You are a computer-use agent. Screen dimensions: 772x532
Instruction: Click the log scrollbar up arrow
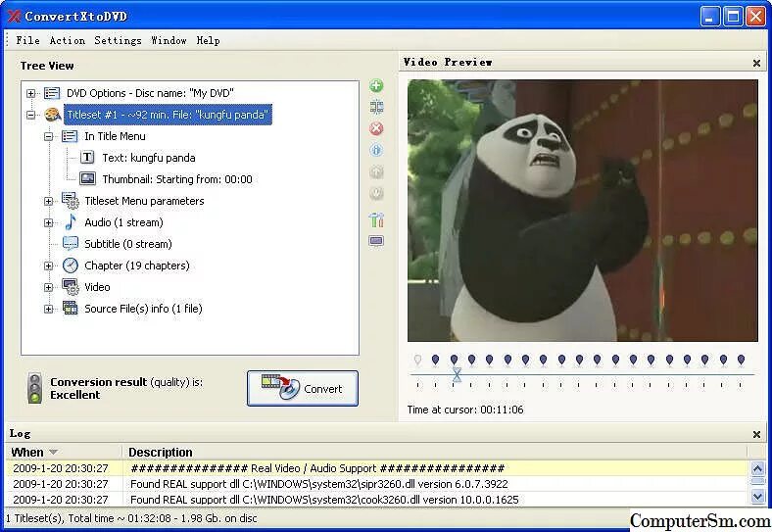tap(757, 468)
